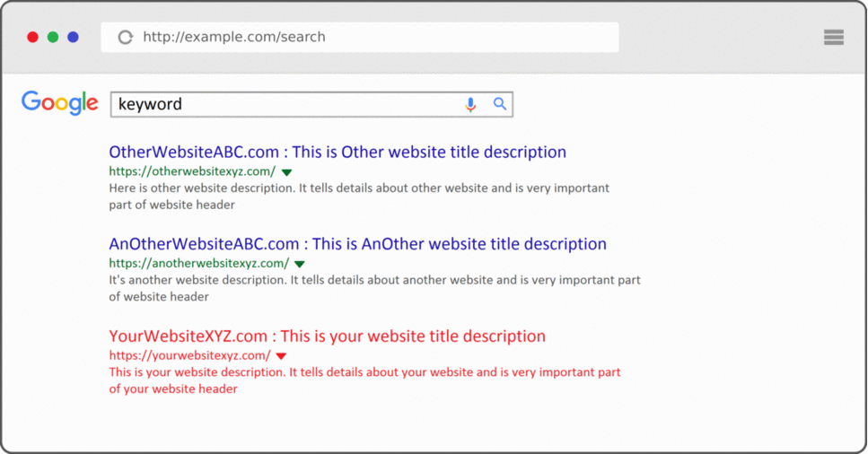Expand arrow next to otherwebsitexyz.com URL
Viewport: 868px width, 454px height.
(286, 172)
